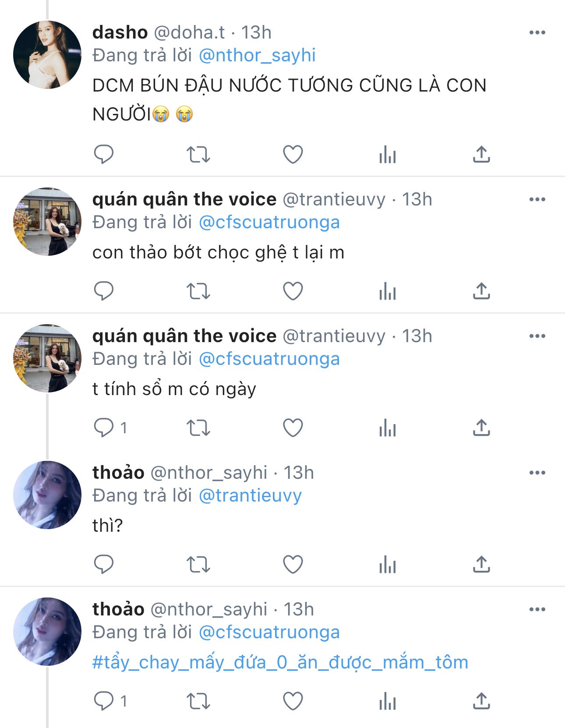Like the 't tính sổ m có ngày' tweet
The image size is (565, 728).
pyautogui.click(x=293, y=428)
